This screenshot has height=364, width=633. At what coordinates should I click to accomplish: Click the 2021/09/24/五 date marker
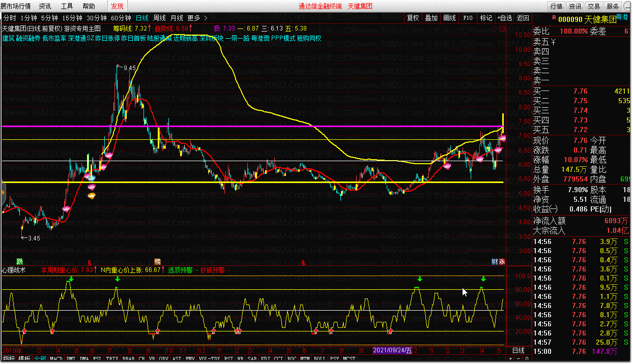[x=392, y=350]
